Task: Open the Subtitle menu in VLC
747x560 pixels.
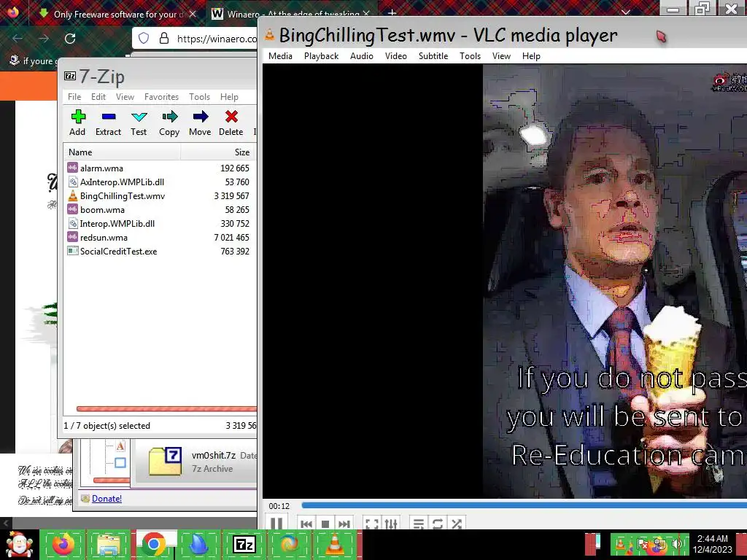Action: pyautogui.click(x=433, y=56)
